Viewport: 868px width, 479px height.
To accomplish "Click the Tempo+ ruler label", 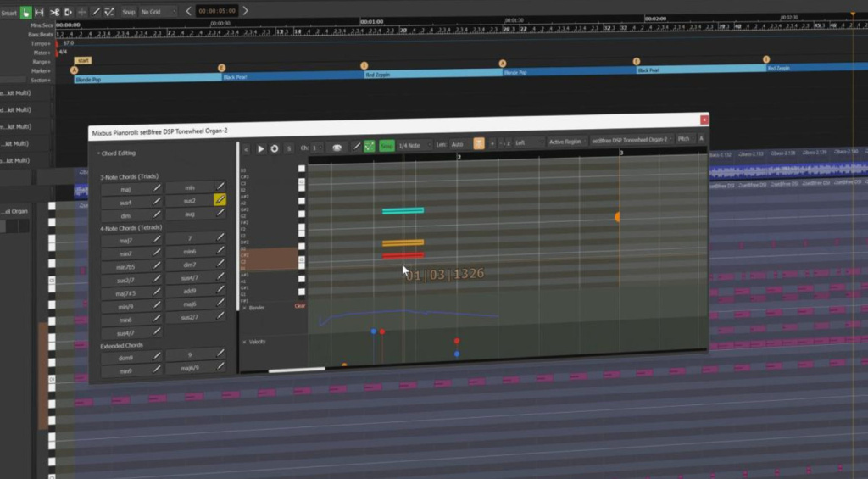I will pyautogui.click(x=41, y=43).
